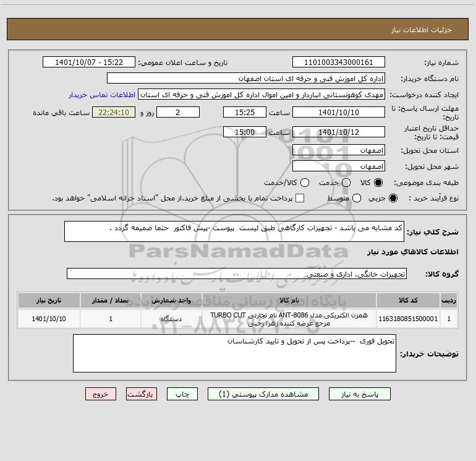The image size is (476, 461).
Task: Select the جزیی purchase type radio
Action: coord(393,199)
